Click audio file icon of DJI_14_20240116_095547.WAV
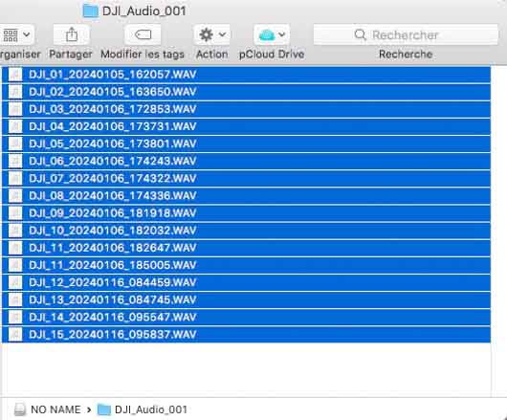The image size is (507, 420). 15,318
